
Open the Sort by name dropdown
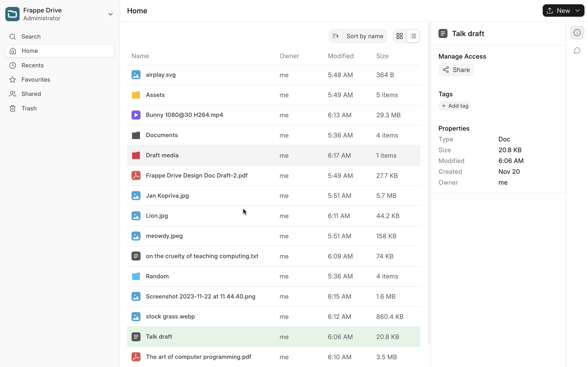tap(365, 36)
